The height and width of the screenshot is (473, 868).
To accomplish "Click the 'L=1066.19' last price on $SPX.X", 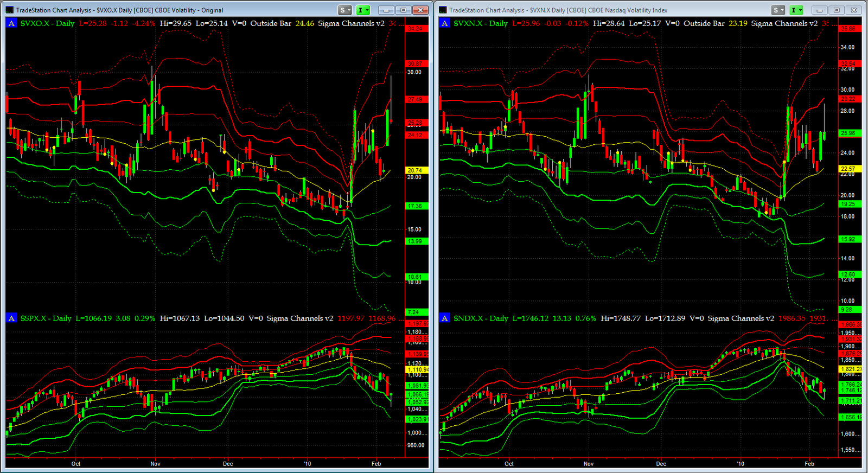I will [x=94, y=318].
